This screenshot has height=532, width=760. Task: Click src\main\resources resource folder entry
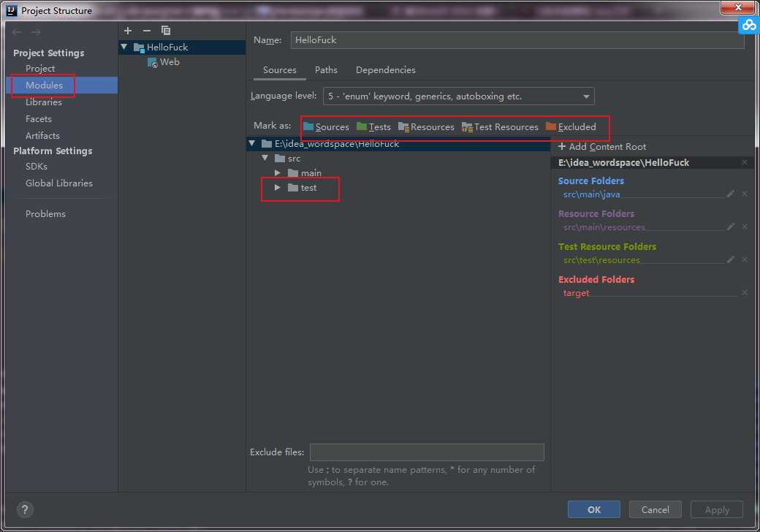click(x=604, y=227)
